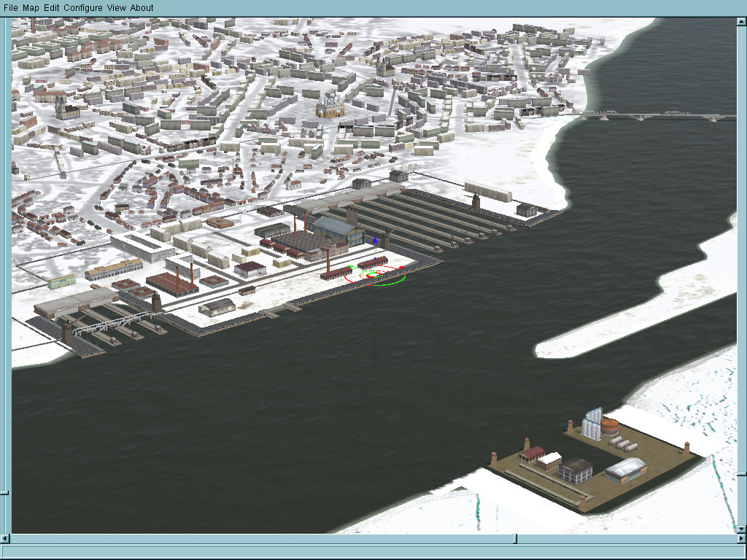Select the bridge over the river
This screenshot has width=747, height=560.
coord(655,116)
